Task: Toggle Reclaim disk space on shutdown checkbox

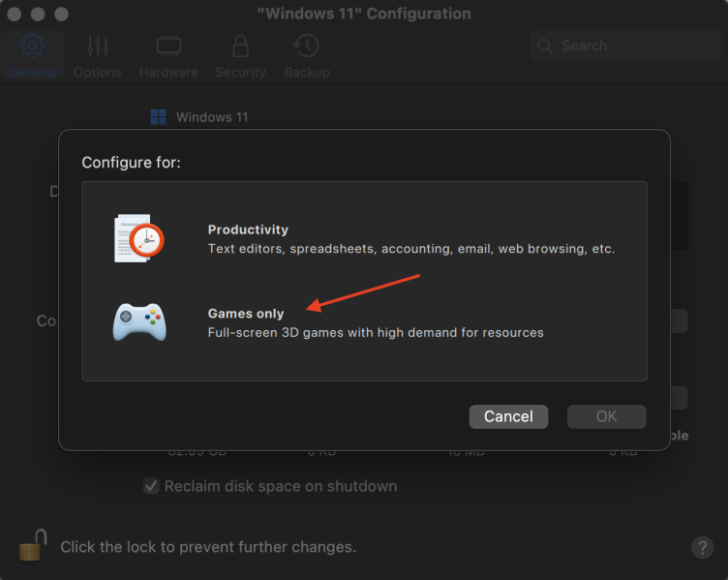Action: point(151,486)
